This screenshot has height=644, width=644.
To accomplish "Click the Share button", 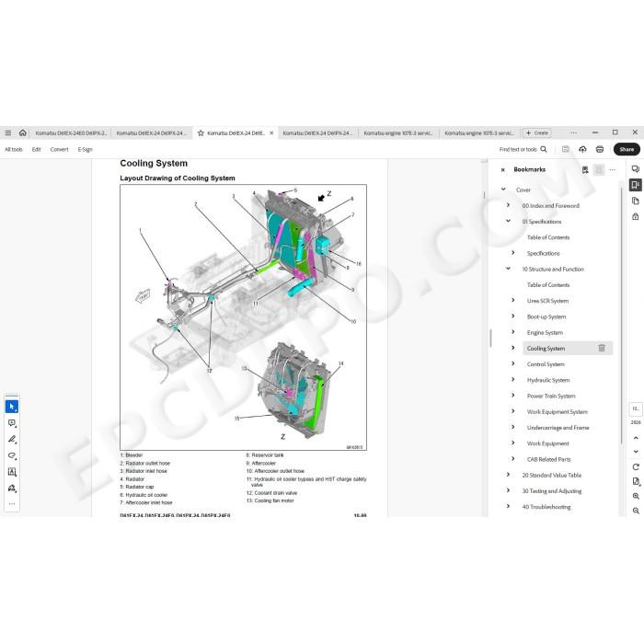I will [627, 149].
